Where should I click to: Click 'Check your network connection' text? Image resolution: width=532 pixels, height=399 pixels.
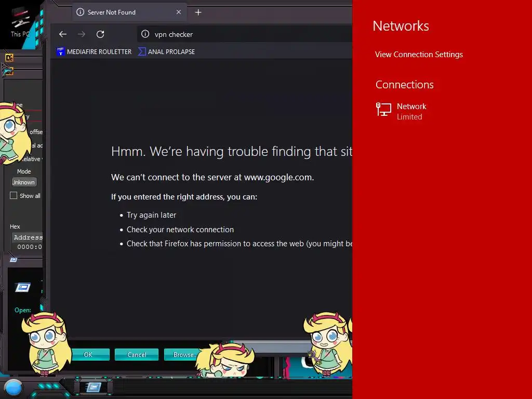(180, 229)
